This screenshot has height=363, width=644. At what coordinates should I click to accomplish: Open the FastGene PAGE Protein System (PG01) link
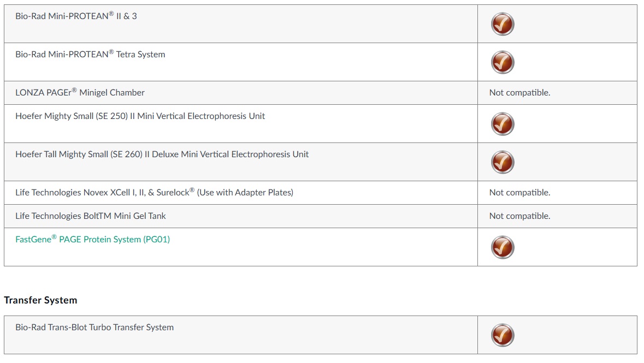(x=92, y=240)
